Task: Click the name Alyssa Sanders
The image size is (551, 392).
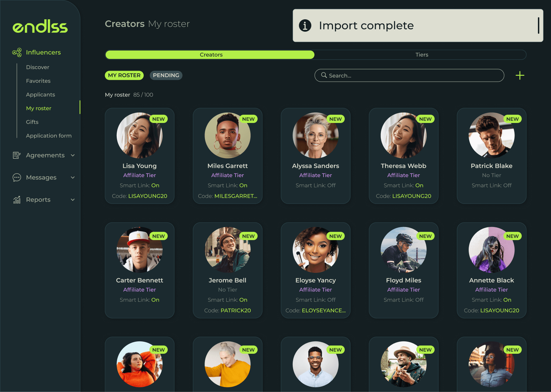Action: point(315,166)
